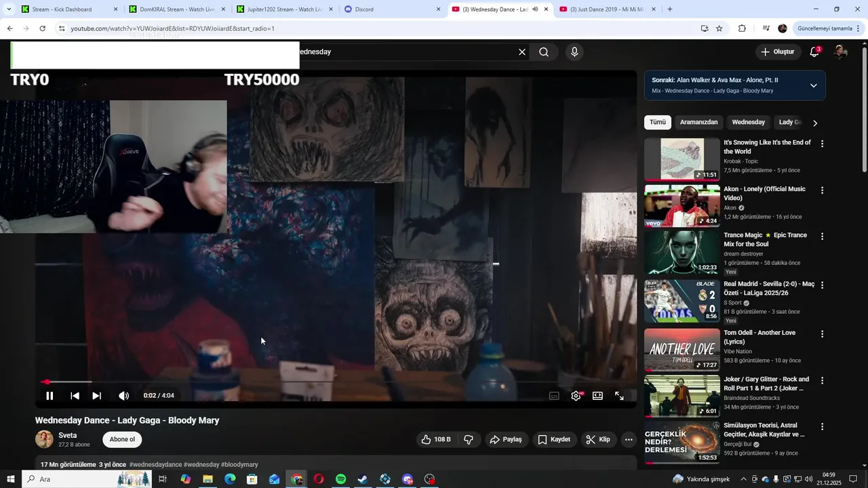Open Trance Magic video thumbnail
The height and width of the screenshot is (488, 868).
pos(682,252)
